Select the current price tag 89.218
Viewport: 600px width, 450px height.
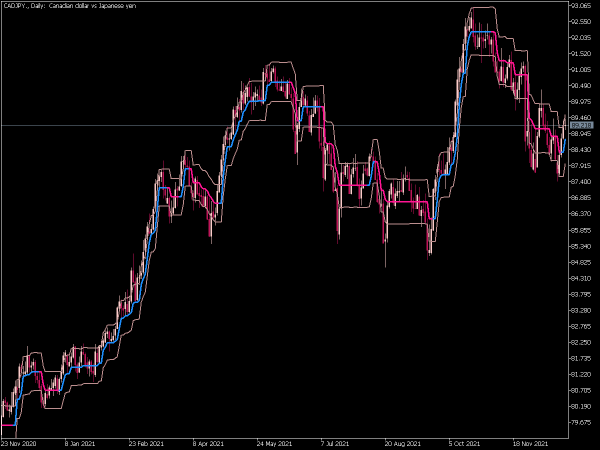pos(581,126)
